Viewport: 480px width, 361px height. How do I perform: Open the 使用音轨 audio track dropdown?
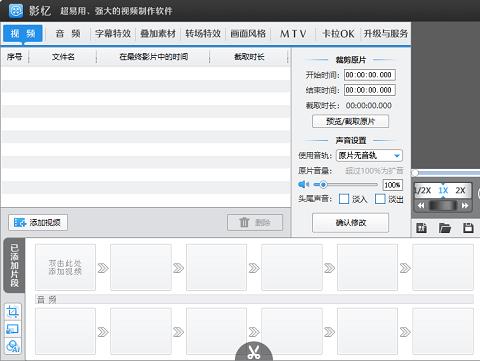(x=369, y=155)
